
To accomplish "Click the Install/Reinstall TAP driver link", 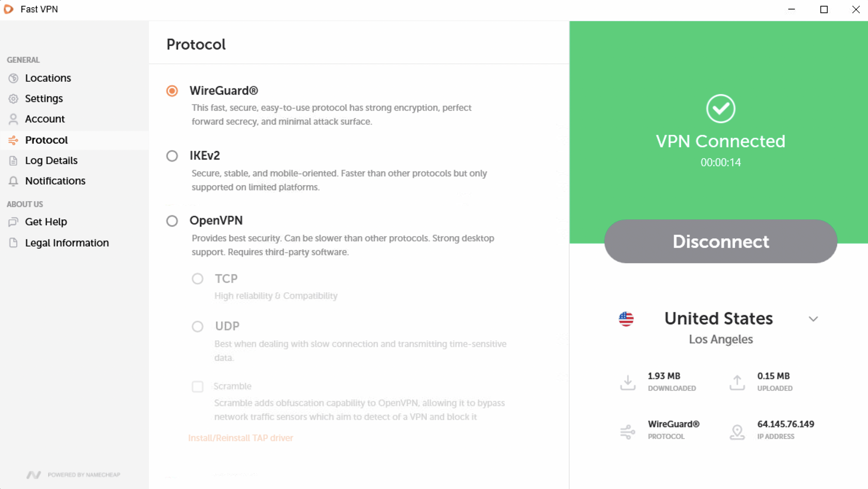I will [x=241, y=438].
